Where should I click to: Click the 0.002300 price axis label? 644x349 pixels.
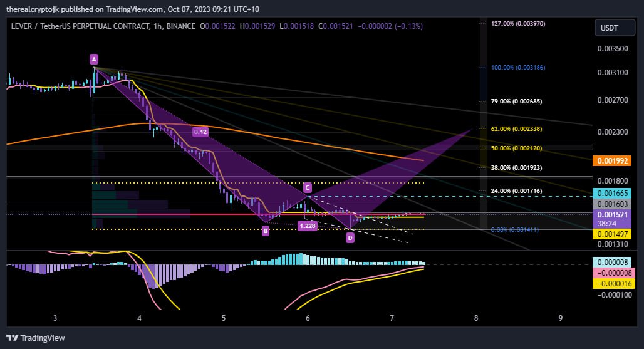613,132
